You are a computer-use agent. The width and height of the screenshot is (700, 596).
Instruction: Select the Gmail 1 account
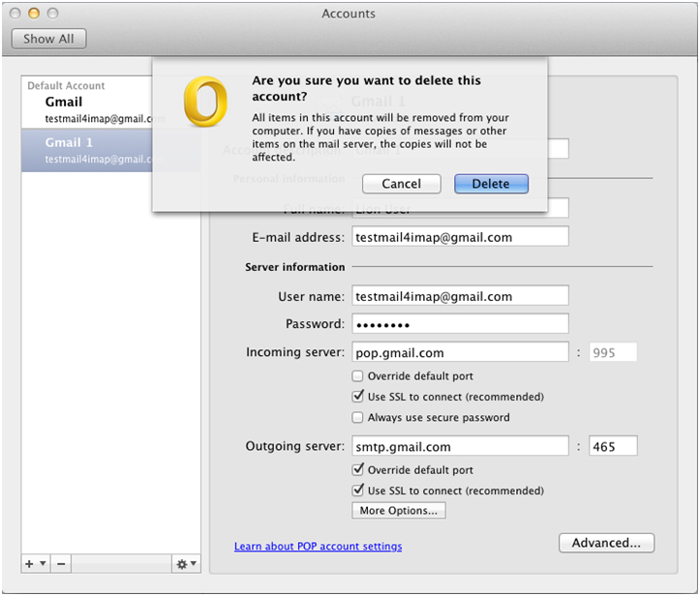tap(87, 150)
